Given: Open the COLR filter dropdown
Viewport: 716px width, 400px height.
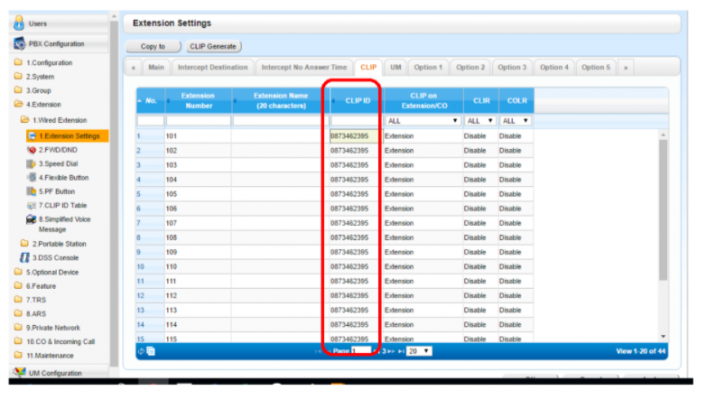Looking at the screenshot, I should tap(514, 120).
